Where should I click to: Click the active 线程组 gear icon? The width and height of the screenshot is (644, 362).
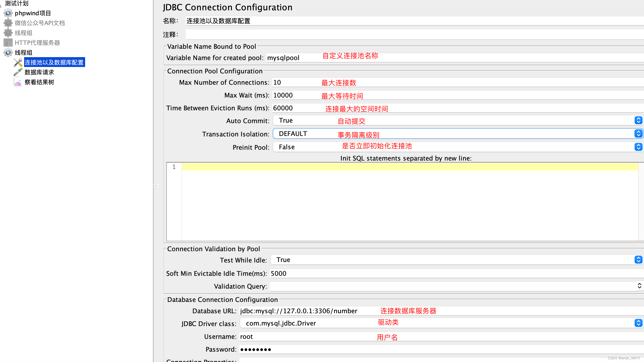[8, 52]
